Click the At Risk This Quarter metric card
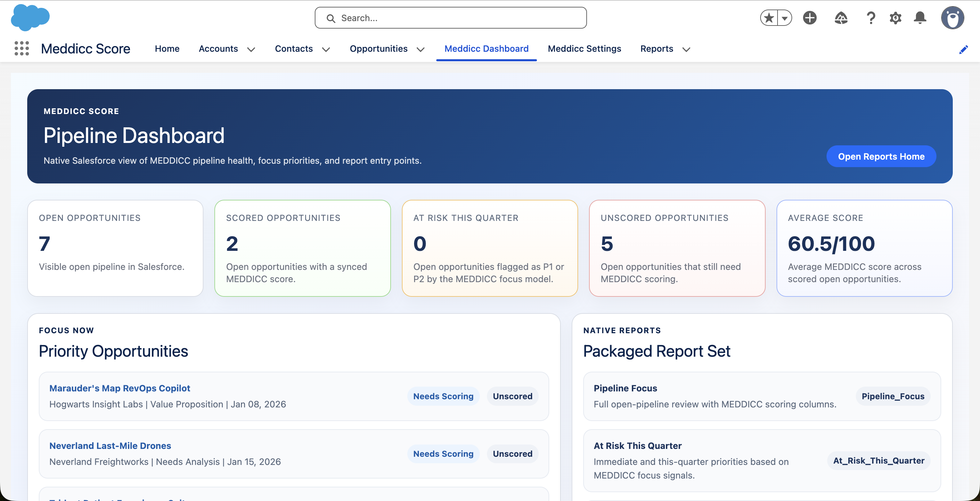 click(x=490, y=248)
